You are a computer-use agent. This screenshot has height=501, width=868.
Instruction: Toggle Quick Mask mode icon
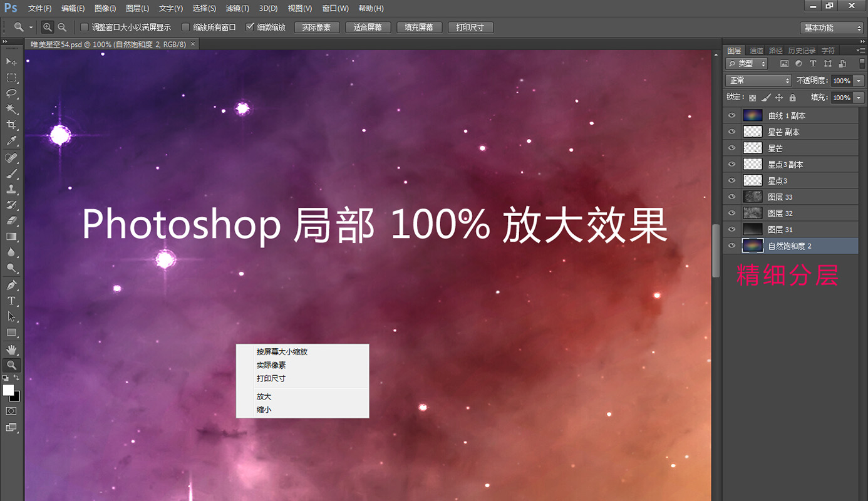tap(11, 411)
